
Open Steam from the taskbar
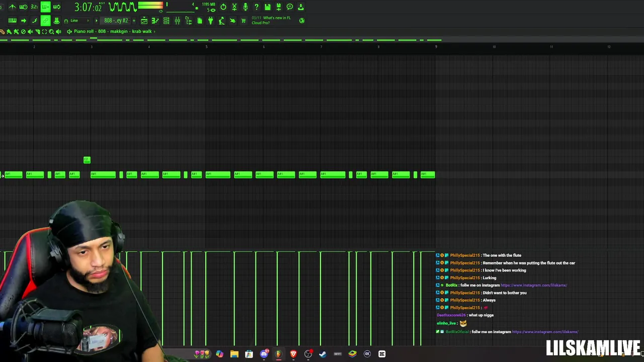pyautogui.click(x=323, y=354)
